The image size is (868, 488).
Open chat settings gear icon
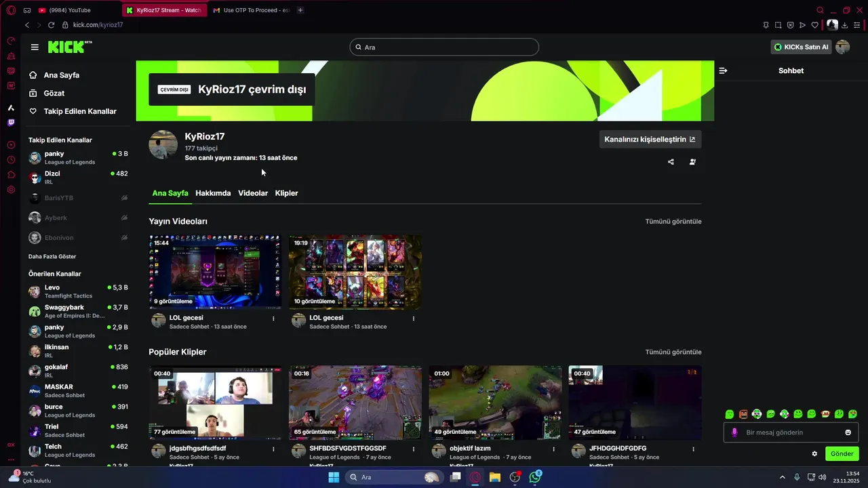pos(814,454)
